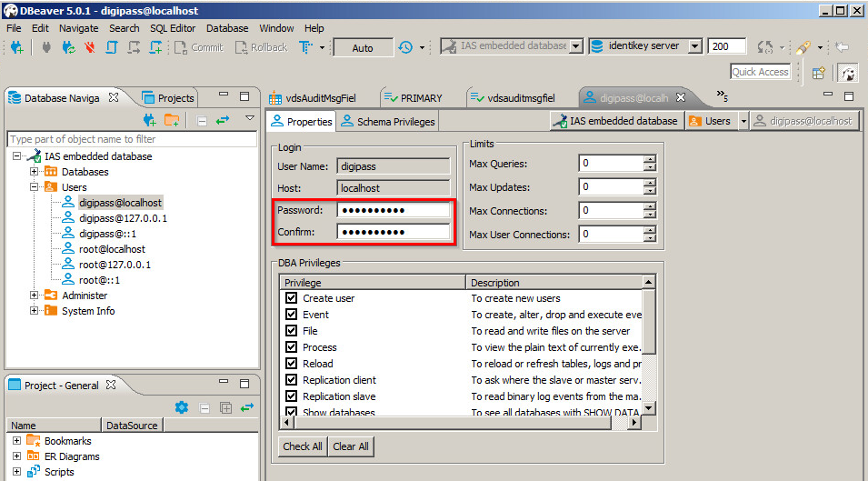This screenshot has width=868, height=481.
Task: Close the digipass@localh editor tab
Action: click(681, 97)
